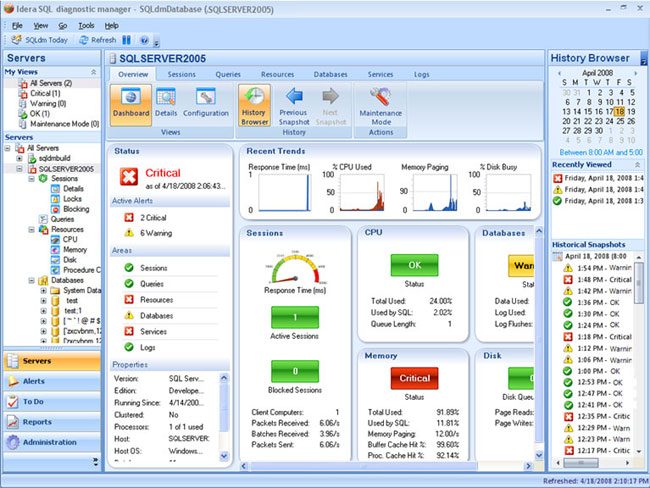
Task: Switch to the Databases tab
Action: [x=330, y=74]
